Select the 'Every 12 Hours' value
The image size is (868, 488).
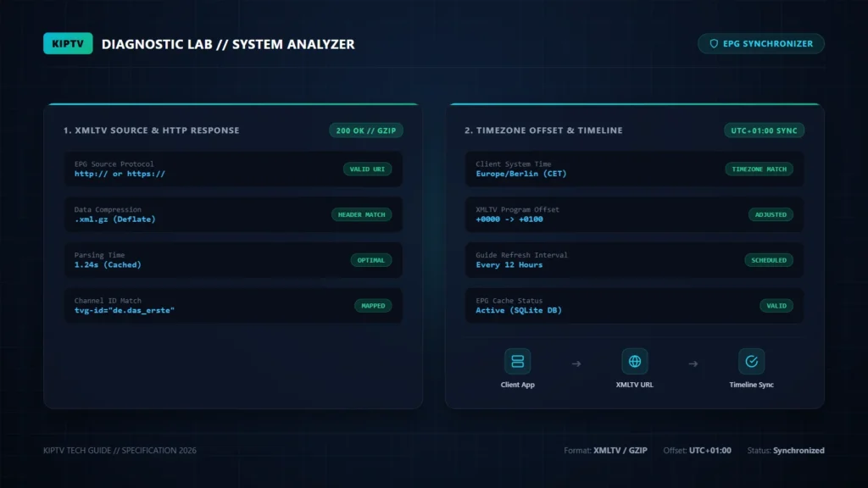pyautogui.click(x=509, y=265)
